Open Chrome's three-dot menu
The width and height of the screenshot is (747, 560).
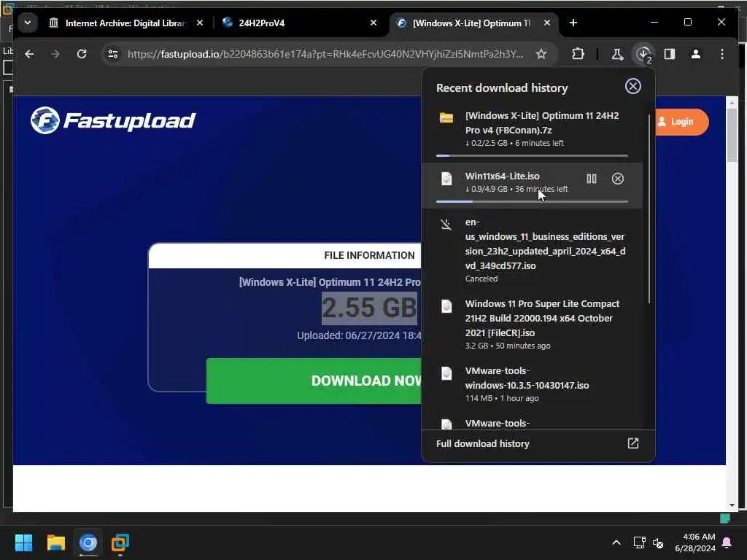(x=722, y=54)
